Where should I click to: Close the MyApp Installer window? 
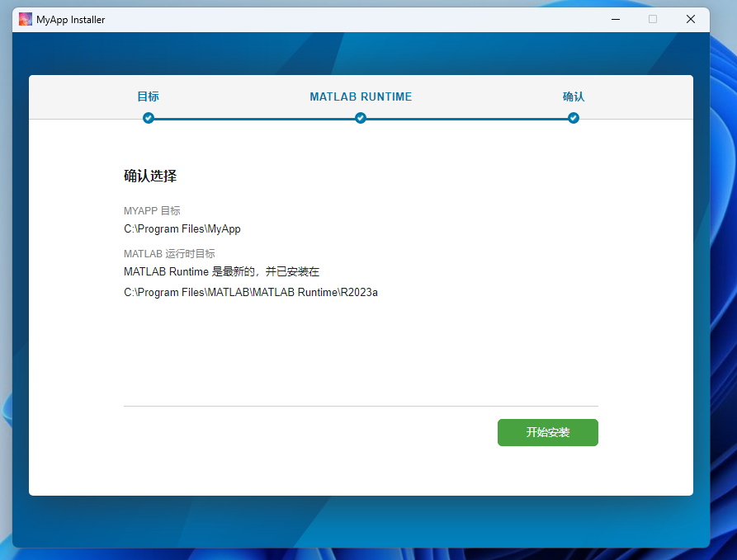[691, 19]
